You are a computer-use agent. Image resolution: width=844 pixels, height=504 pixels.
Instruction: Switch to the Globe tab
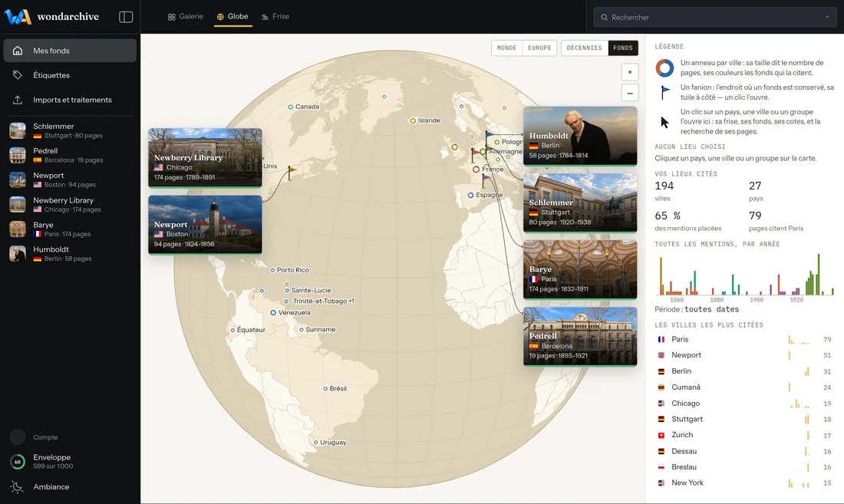[233, 17]
